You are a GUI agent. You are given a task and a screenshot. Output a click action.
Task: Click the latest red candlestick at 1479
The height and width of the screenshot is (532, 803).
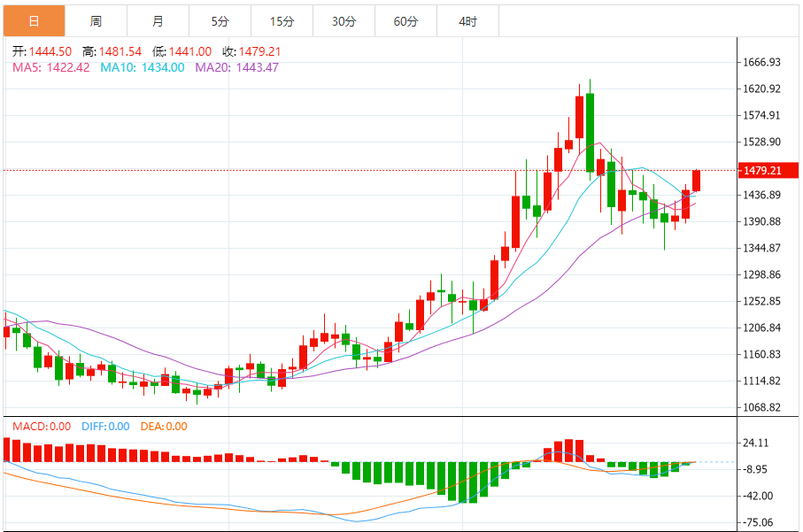[697, 181]
